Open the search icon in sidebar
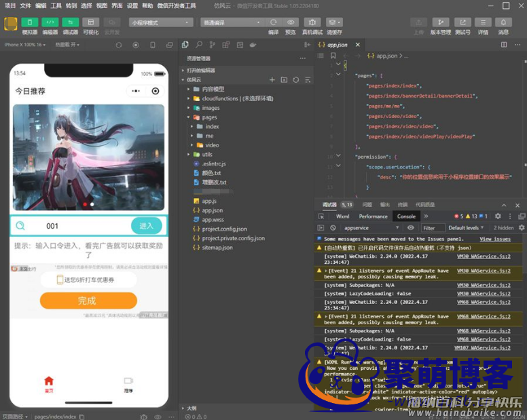Image resolution: width=527 pixels, height=420 pixels. coord(199,45)
